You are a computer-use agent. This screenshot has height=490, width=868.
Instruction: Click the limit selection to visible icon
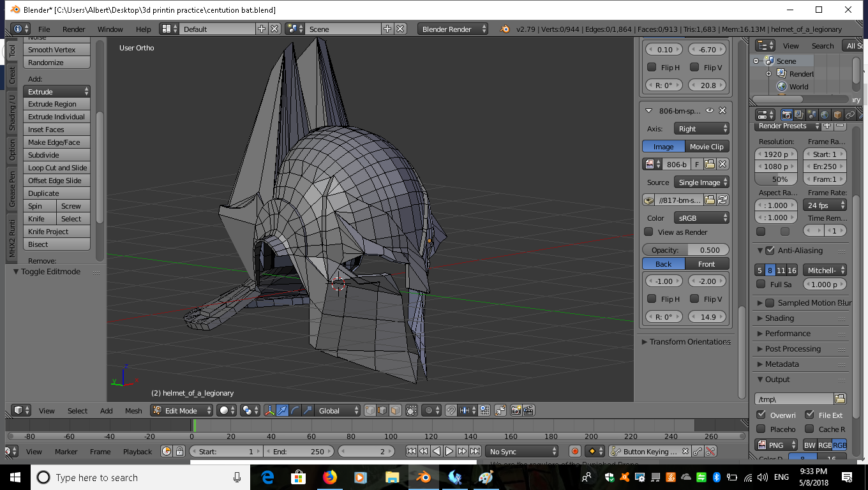[x=412, y=411]
